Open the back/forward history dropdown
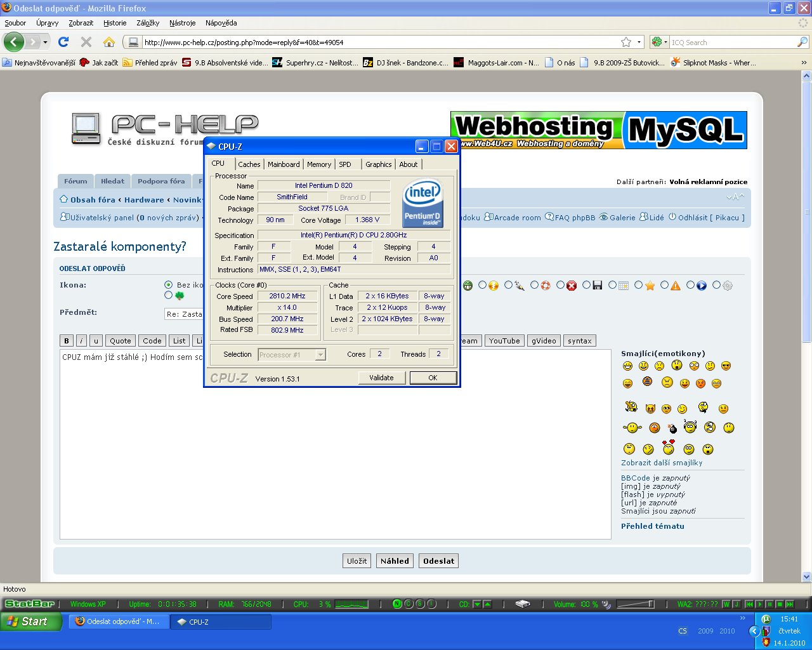The width and height of the screenshot is (812, 650). tap(45, 43)
